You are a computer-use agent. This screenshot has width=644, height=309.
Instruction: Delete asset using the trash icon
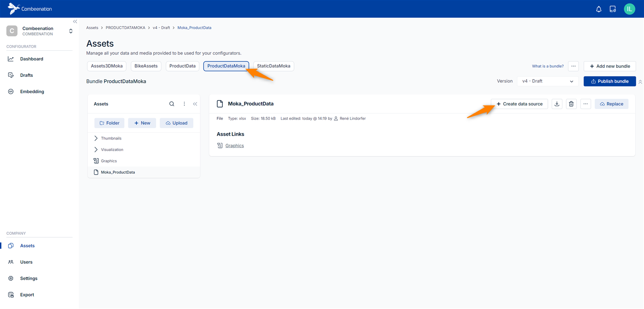pos(571,104)
